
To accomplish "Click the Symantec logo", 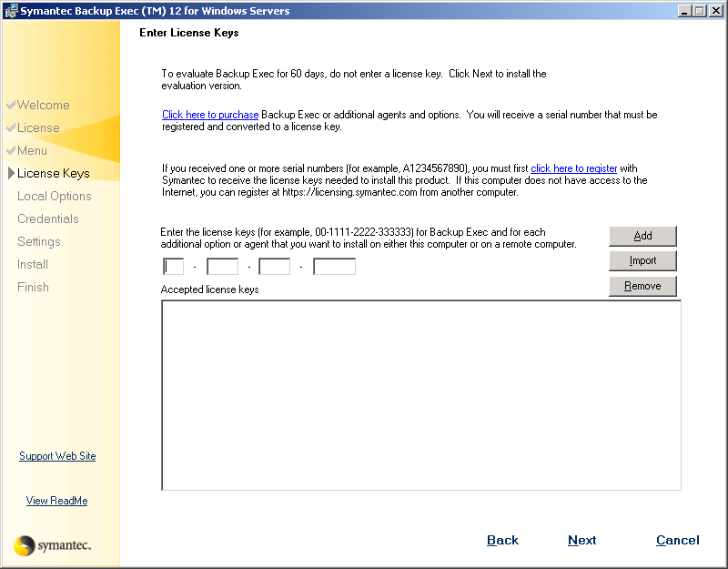I will pyautogui.click(x=52, y=545).
